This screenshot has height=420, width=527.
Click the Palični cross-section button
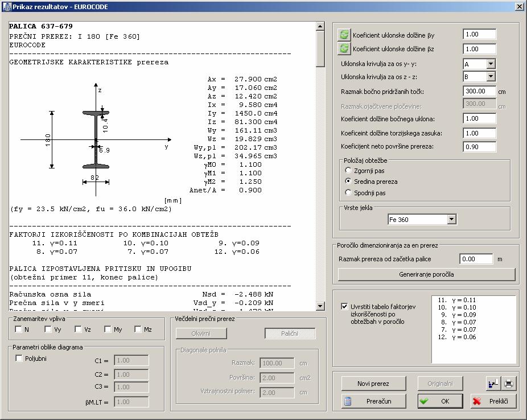tap(290, 333)
